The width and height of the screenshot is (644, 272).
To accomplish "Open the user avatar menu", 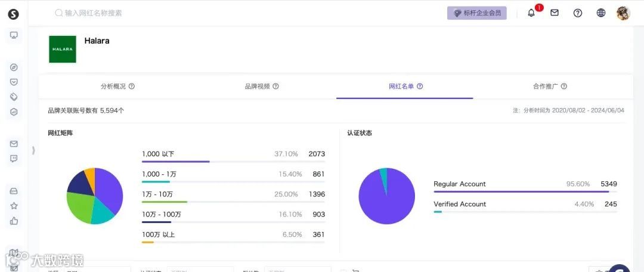I will [623, 13].
